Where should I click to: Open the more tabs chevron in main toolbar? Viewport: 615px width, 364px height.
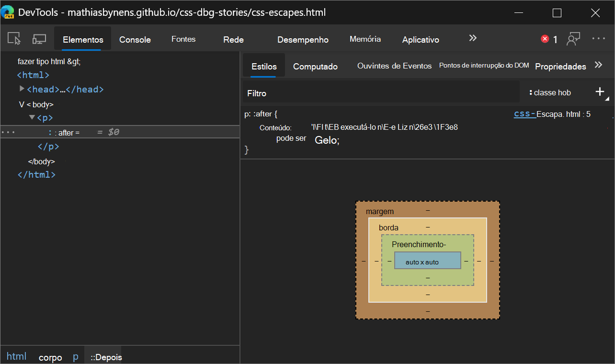473,38
